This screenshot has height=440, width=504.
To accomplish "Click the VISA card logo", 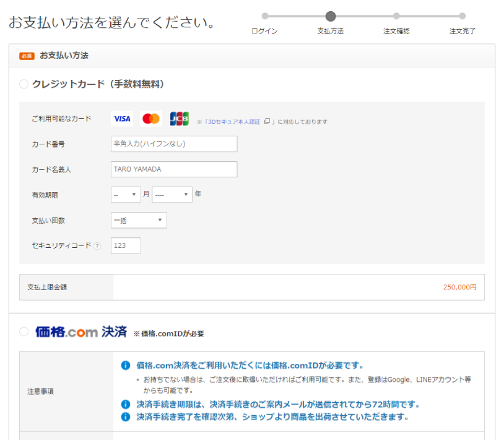I will [x=122, y=119].
